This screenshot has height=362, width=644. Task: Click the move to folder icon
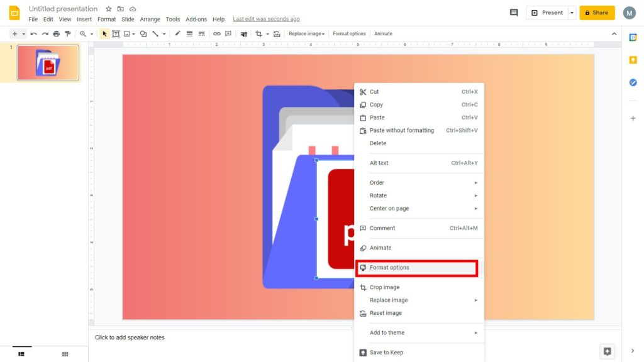coord(120,9)
